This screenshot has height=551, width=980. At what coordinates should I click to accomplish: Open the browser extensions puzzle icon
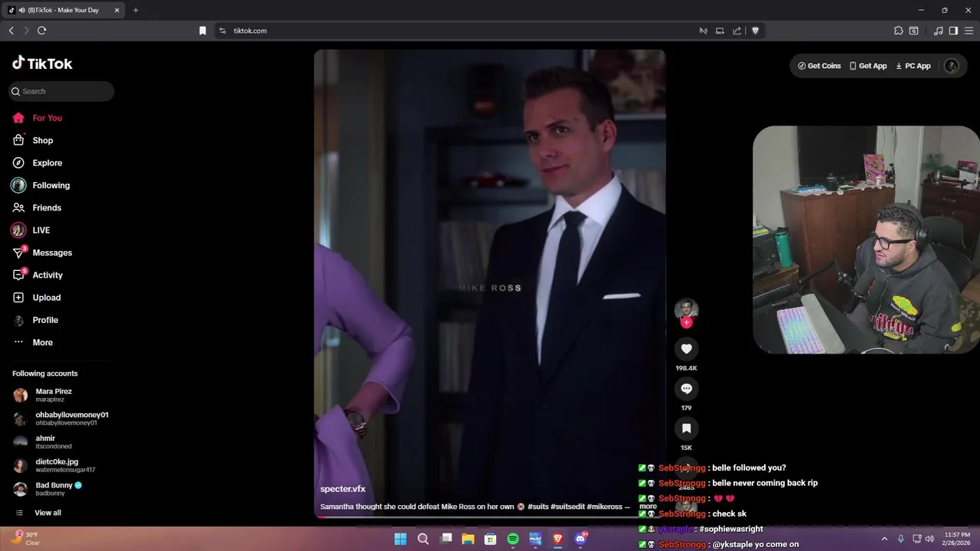pos(898,31)
